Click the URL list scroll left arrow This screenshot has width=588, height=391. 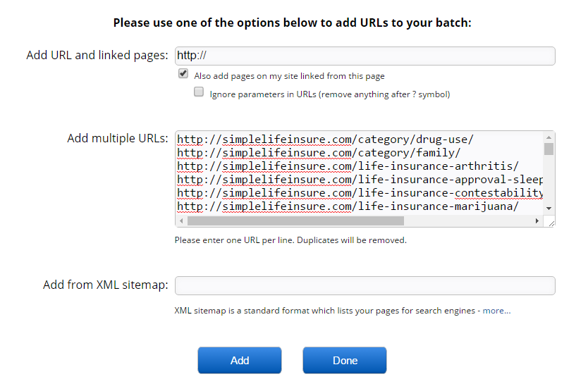(181, 221)
